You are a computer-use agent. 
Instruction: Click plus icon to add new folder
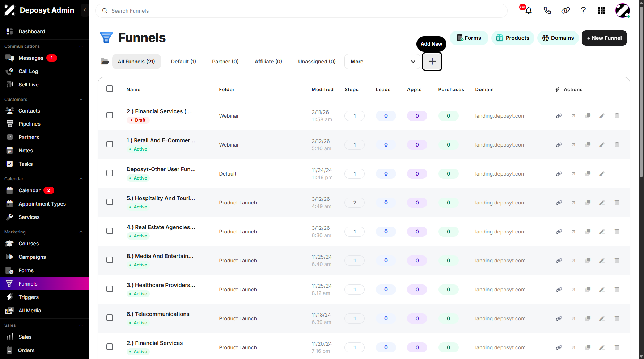pos(432,62)
